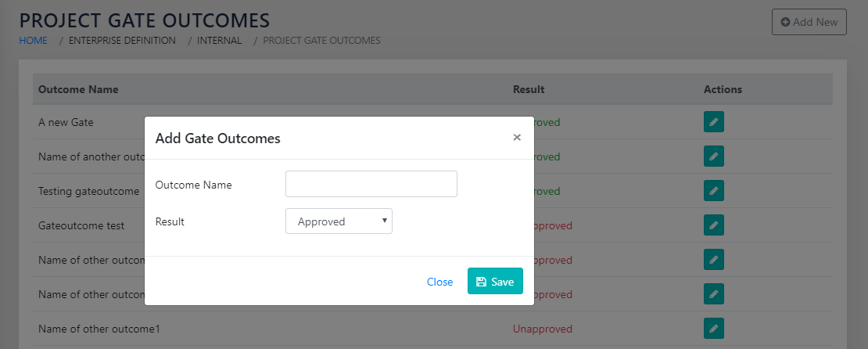Click the Close link in dialog footer
This screenshot has height=349, width=868.
coord(439,282)
